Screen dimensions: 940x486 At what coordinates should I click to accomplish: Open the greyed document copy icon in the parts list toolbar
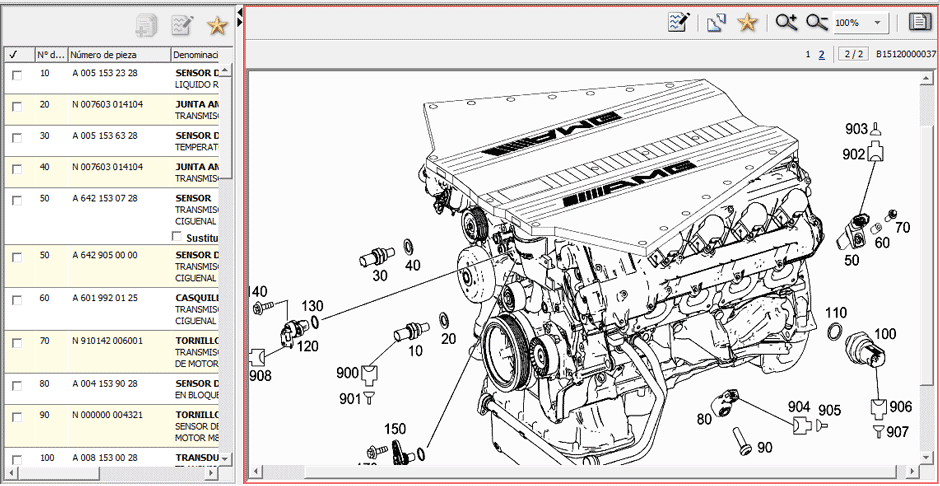tap(147, 25)
